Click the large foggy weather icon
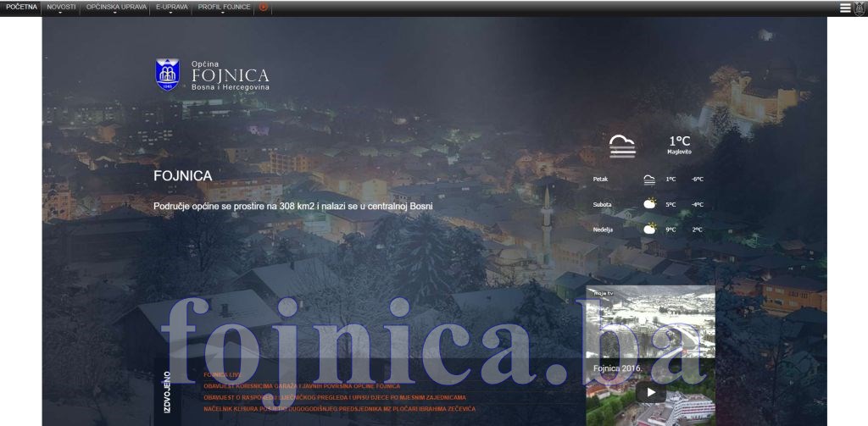Image resolution: width=868 pixels, height=426 pixels. click(x=622, y=146)
